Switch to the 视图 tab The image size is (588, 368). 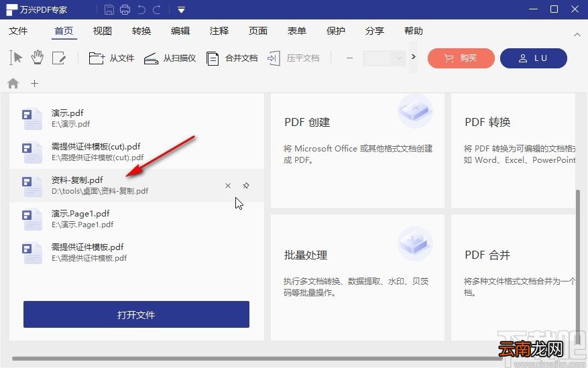coord(103,31)
